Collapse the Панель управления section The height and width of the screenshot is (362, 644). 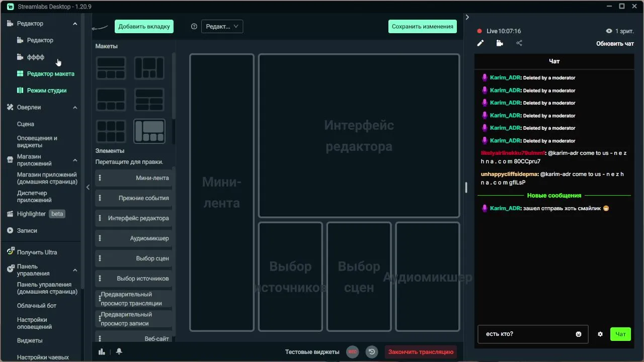pyautogui.click(x=75, y=270)
